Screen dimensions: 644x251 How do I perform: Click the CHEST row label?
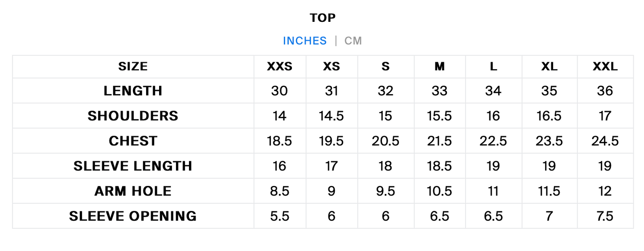133,141
